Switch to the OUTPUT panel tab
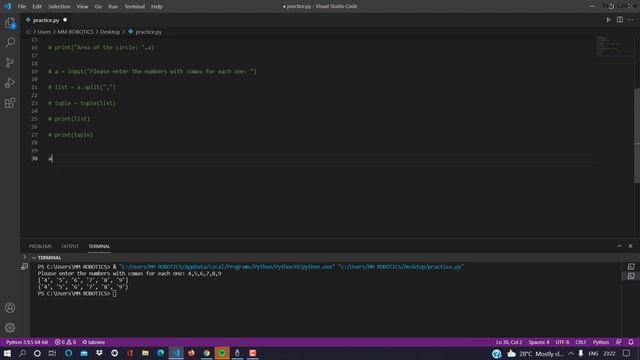This screenshot has width=640, height=360. 70,246
